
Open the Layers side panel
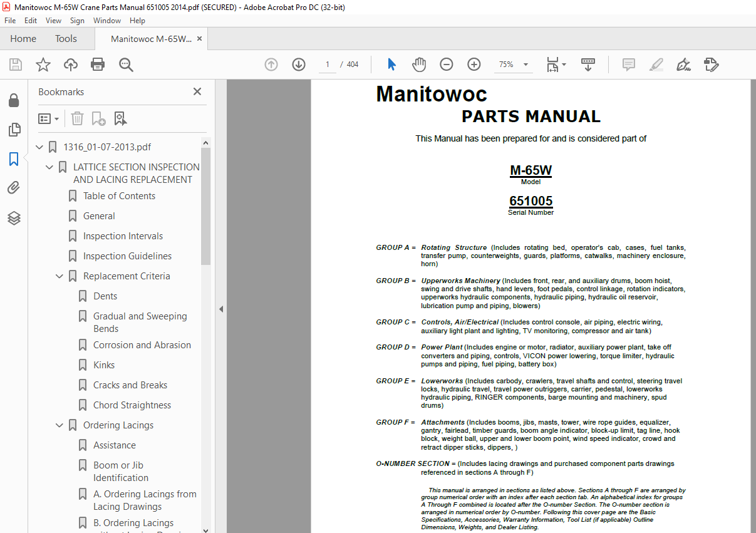pos(14,218)
